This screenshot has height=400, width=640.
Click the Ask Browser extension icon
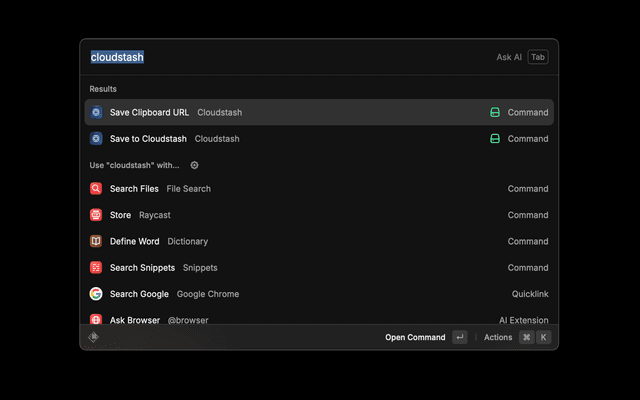pyautogui.click(x=96, y=319)
